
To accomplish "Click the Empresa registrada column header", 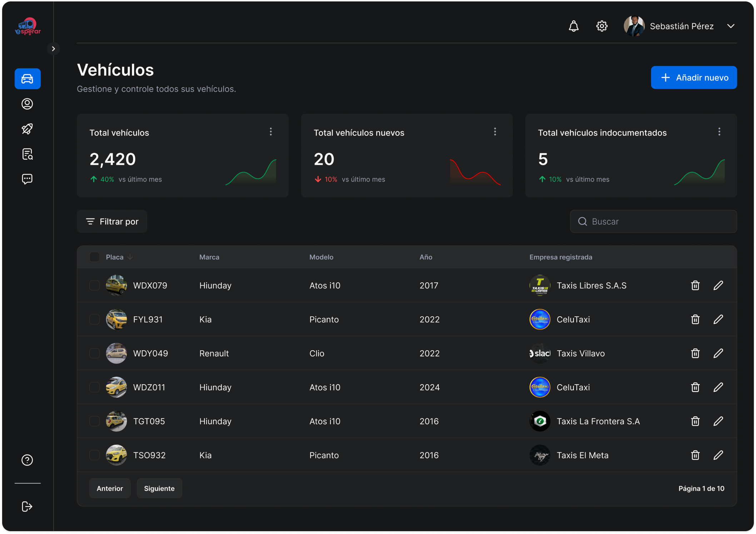I will (561, 257).
